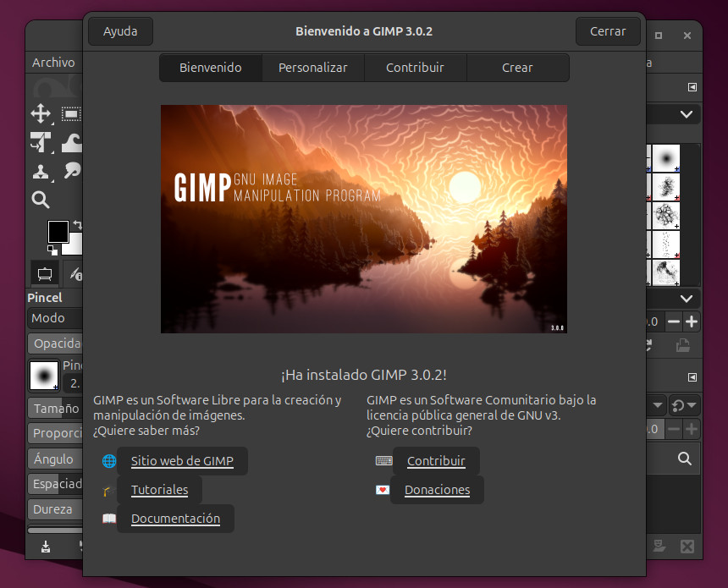Select the second scribble brush thumbnail
The height and width of the screenshot is (588, 728).
pyautogui.click(x=666, y=187)
